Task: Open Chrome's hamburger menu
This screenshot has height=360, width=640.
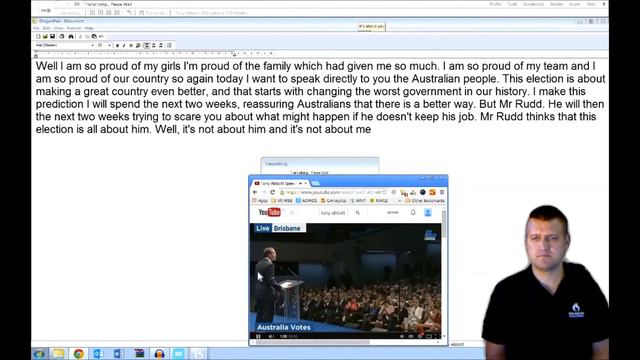Action: coord(442,192)
